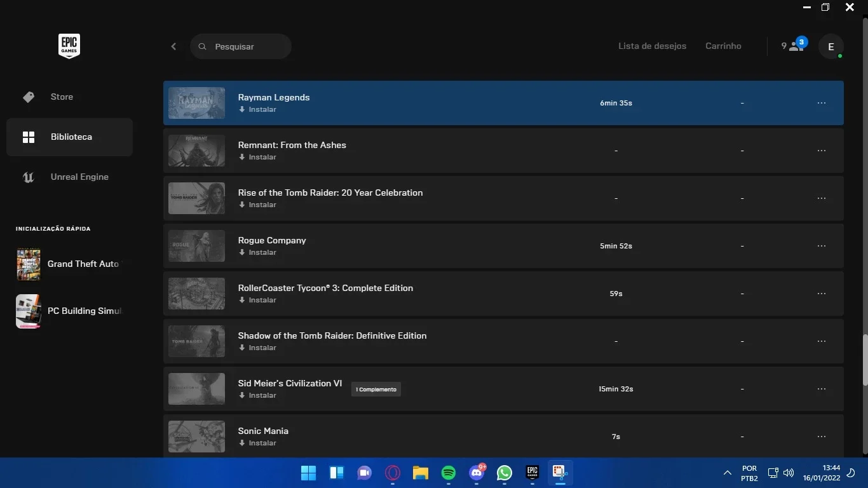Open the volume control in tray
Screen dimensions: 868x488
789,473
